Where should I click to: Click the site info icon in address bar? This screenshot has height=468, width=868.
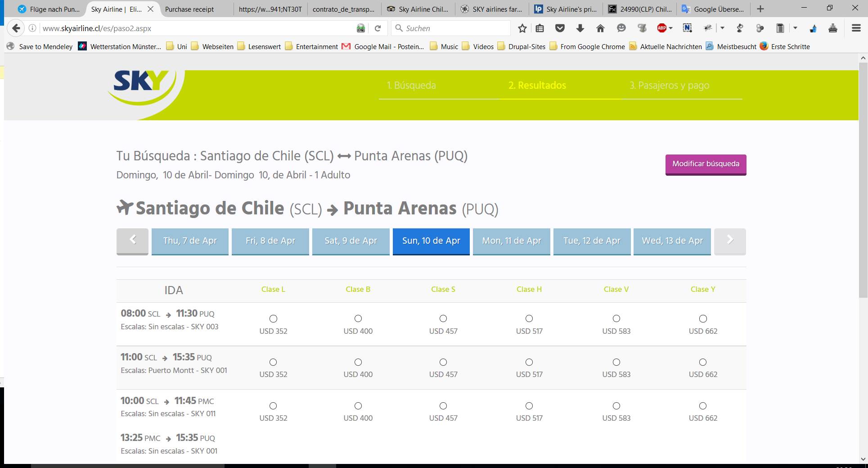tap(32, 28)
